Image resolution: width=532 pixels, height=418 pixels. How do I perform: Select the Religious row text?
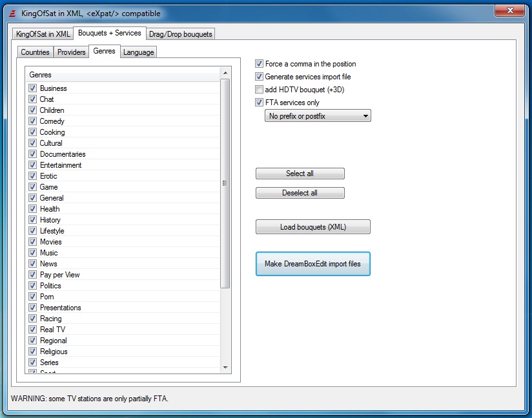[x=54, y=351]
